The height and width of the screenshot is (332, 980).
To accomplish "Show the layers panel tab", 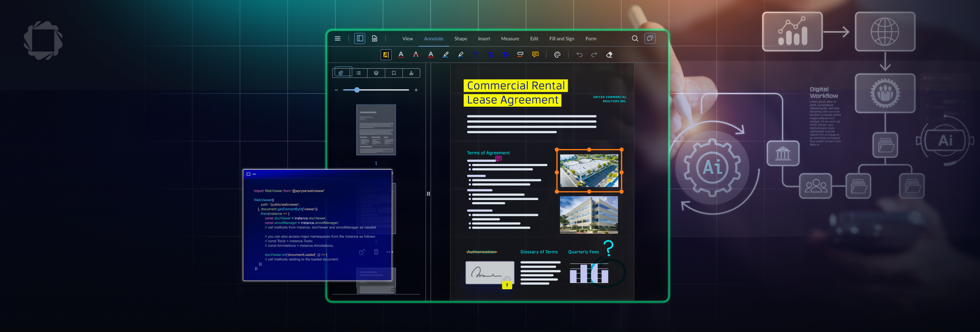I will [x=376, y=73].
